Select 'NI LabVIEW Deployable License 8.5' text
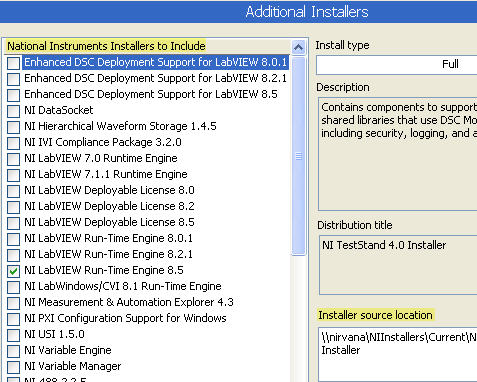Image resolution: width=477 pixels, height=382 pixels. 109,222
